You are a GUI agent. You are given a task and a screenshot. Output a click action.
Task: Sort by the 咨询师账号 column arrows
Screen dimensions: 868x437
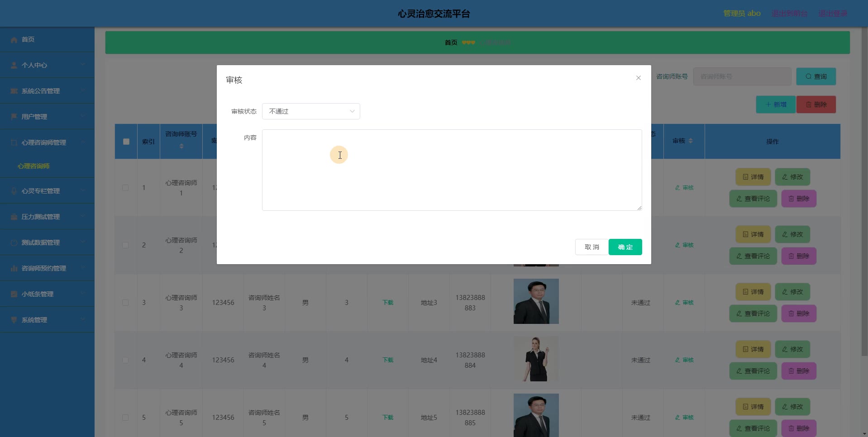tap(181, 146)
